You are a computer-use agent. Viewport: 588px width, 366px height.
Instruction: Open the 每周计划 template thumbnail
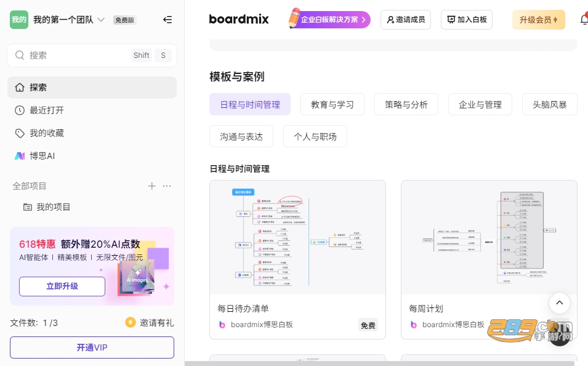[489, 238]
